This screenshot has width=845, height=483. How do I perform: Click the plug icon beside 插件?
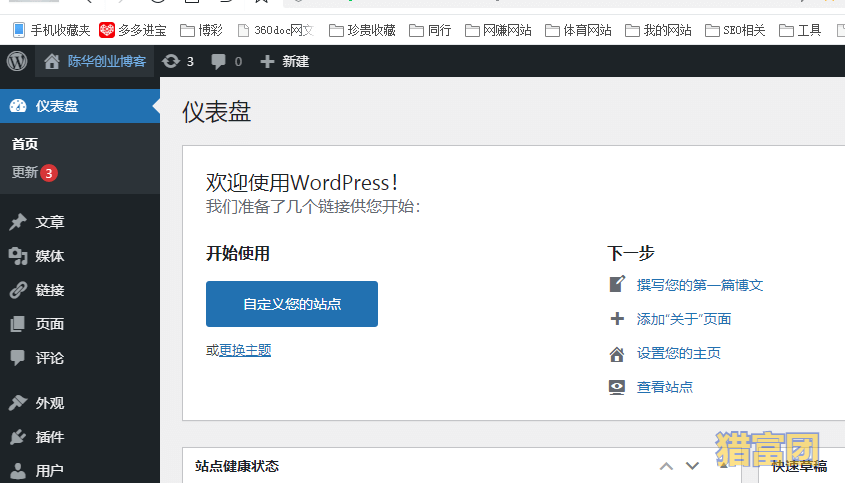pyautogui.click(x=18, y=437)
